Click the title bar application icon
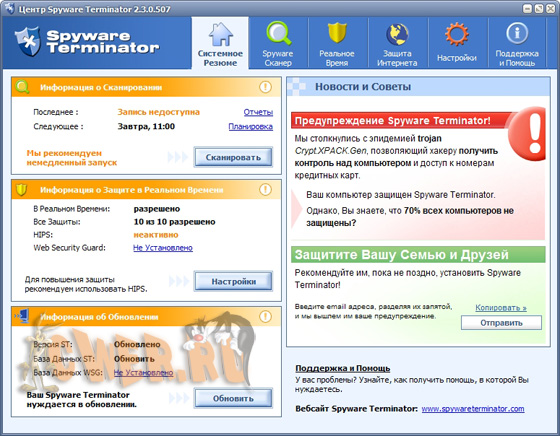Viewport: 560px width, 436px height. [10, 8]
